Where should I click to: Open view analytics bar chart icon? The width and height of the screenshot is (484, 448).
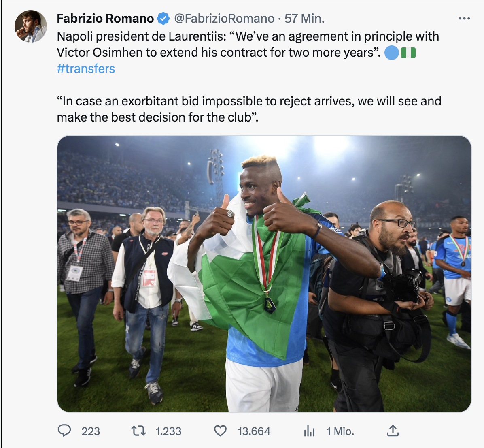309,431
